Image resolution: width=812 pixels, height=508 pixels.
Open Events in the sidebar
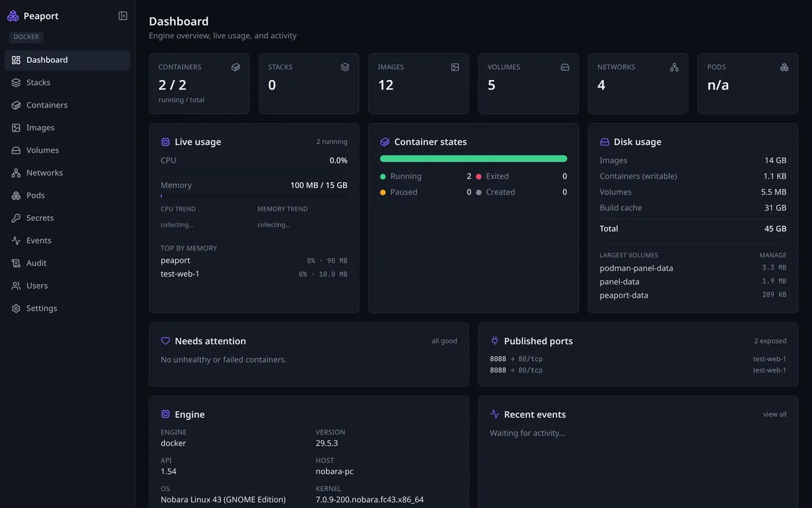click(x=67, y=240)
